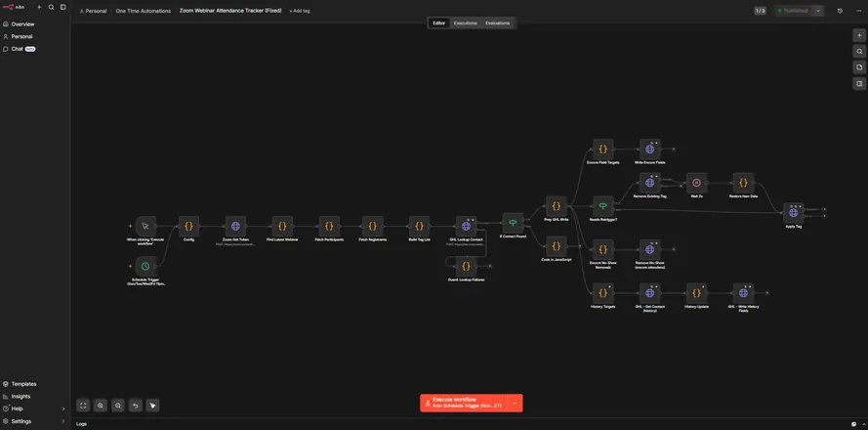This screenshot has height=430, width=868.
Task: Open the Fetch Participants code node
Action: point(329,226)
